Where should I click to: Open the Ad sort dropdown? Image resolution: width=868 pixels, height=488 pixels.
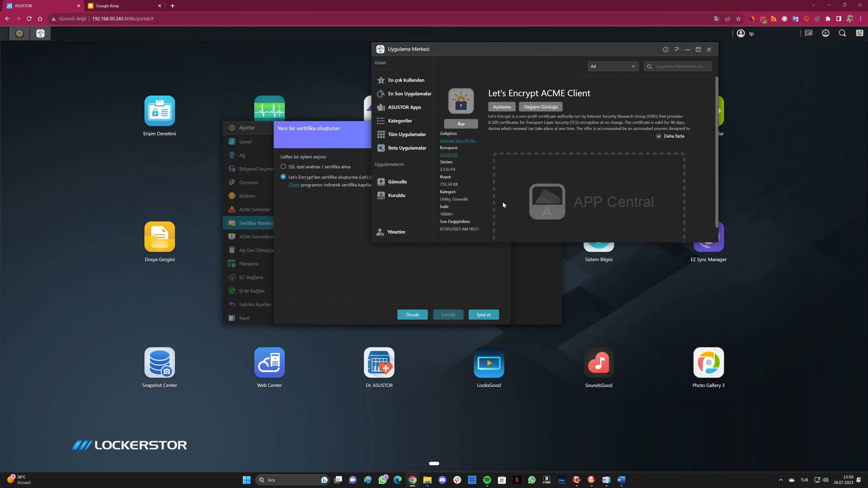coord(613,66)
